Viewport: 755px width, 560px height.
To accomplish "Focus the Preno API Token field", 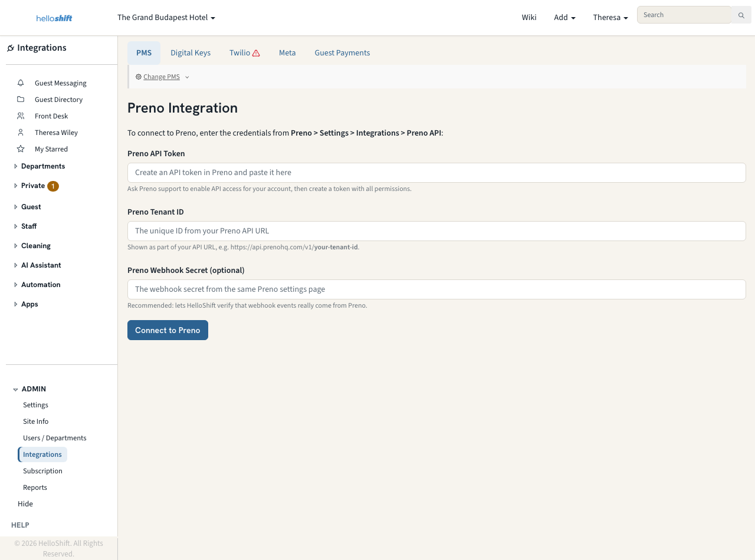I will 436,173.
